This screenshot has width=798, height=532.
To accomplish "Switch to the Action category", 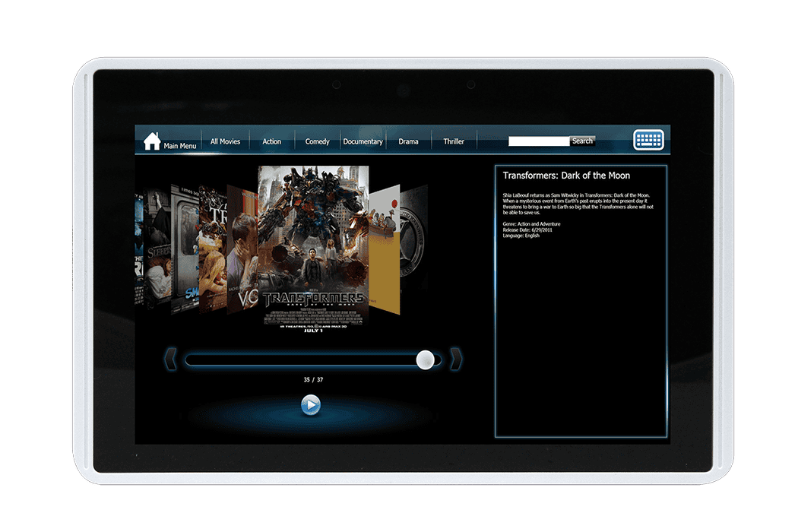I will [271, 141].
